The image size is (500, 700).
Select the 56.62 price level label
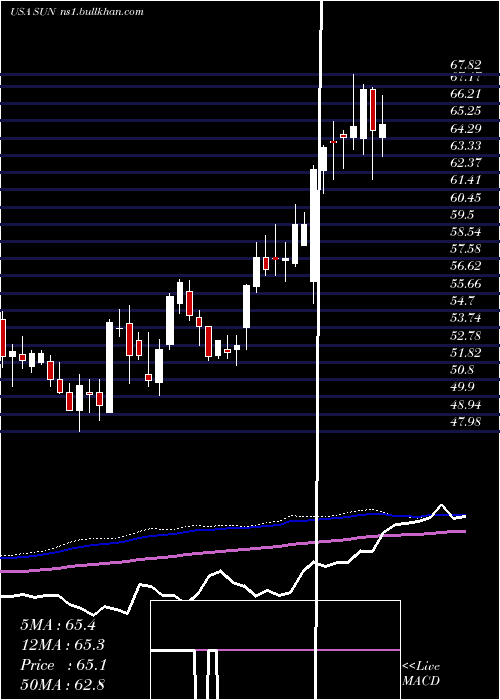465,266
